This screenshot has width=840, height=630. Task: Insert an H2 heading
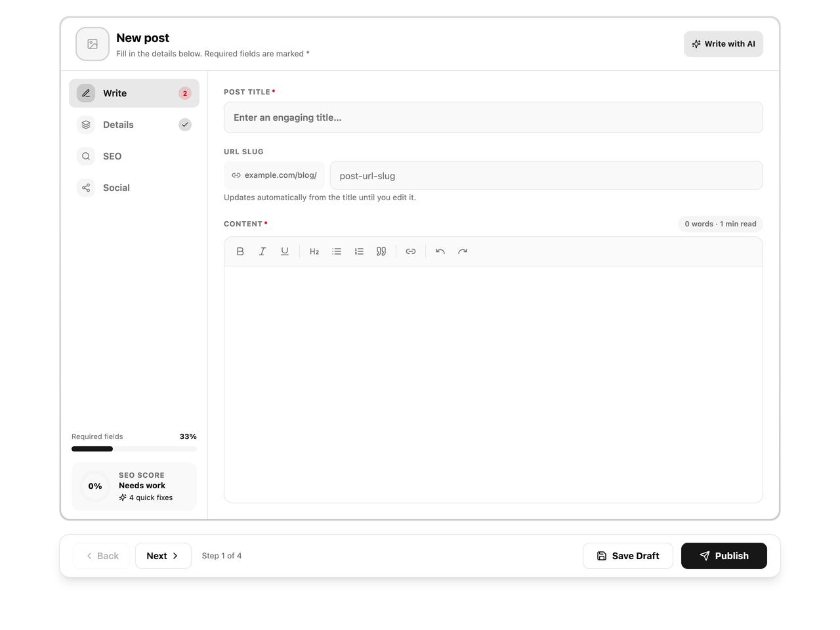[314, 251]
